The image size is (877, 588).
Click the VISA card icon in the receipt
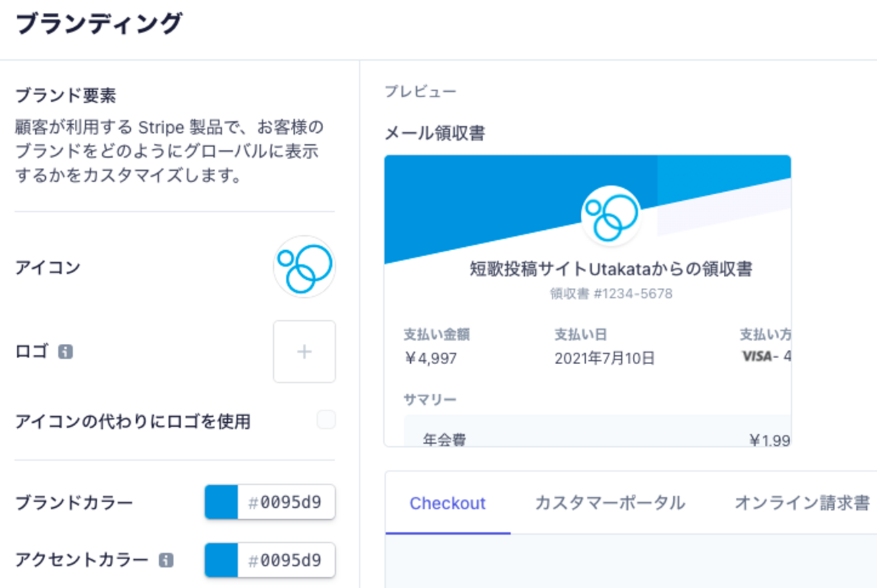click(756, 356)
